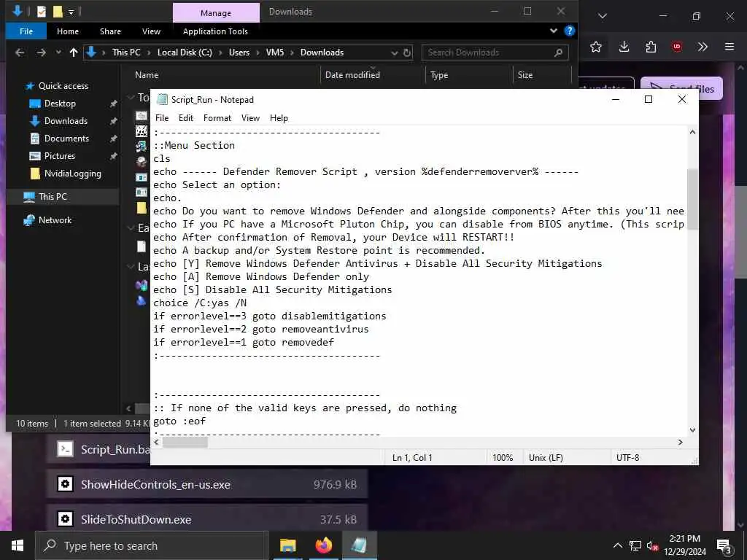Click the Send files button
The image size is (747, 560).
click(x=681, y=88)
